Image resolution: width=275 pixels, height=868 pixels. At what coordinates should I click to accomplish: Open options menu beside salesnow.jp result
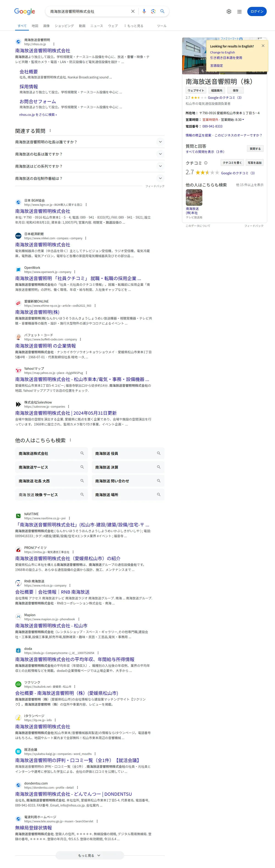point(69,406)
